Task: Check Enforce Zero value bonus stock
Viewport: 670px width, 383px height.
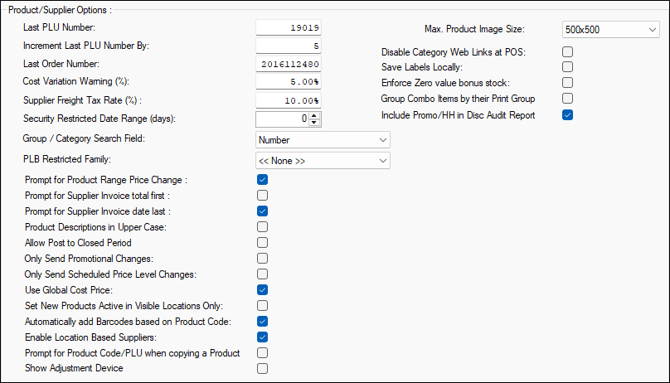Action: pyautogui.click(x=567, y=82)
